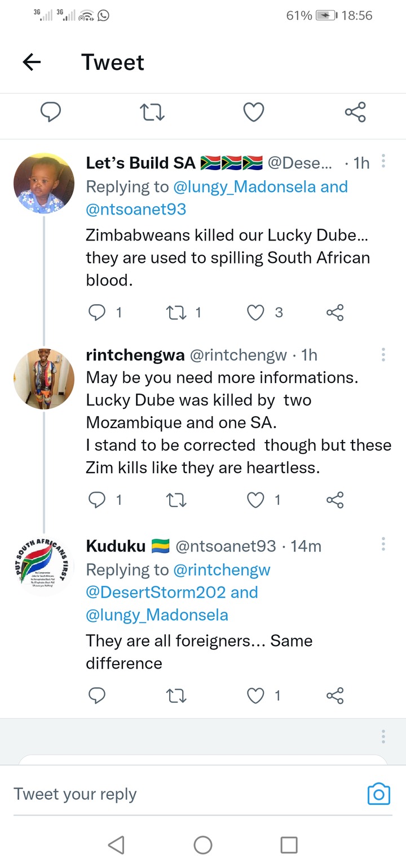Image resolution: width=406 pixels, height=868 pixels.
Task: Like the main tweet via the top heart
Action: [x=254, y=112]
